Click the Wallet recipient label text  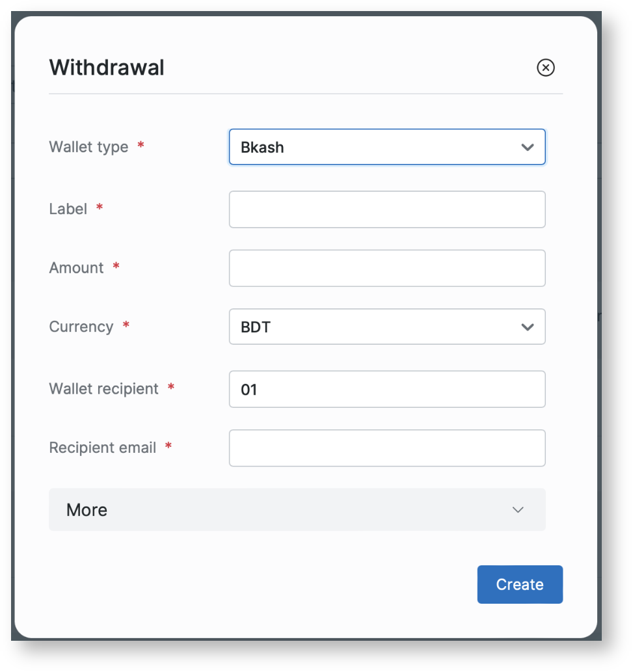[104, 389]
